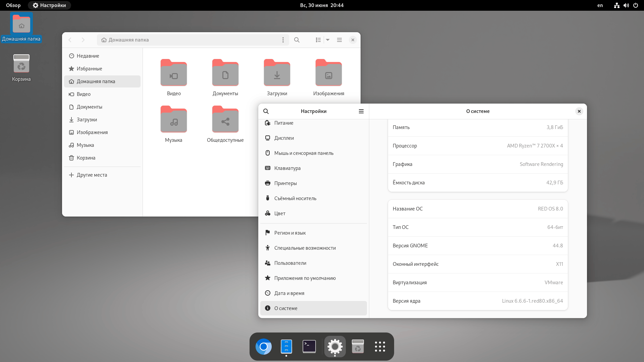This screenshot has height=362, width=644.
Task: Click search icon in file manager toolbar
Action: 297,40
